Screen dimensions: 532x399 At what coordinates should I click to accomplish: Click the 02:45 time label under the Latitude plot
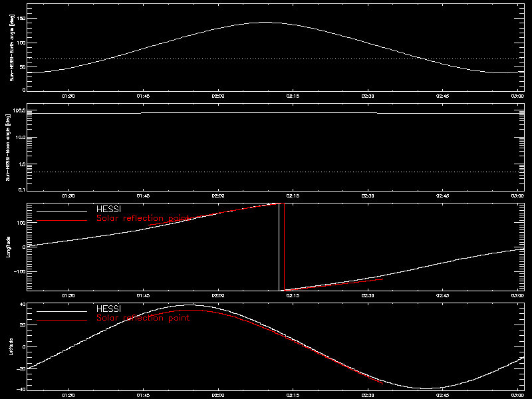pyautogui.click(x=443, y=396)
